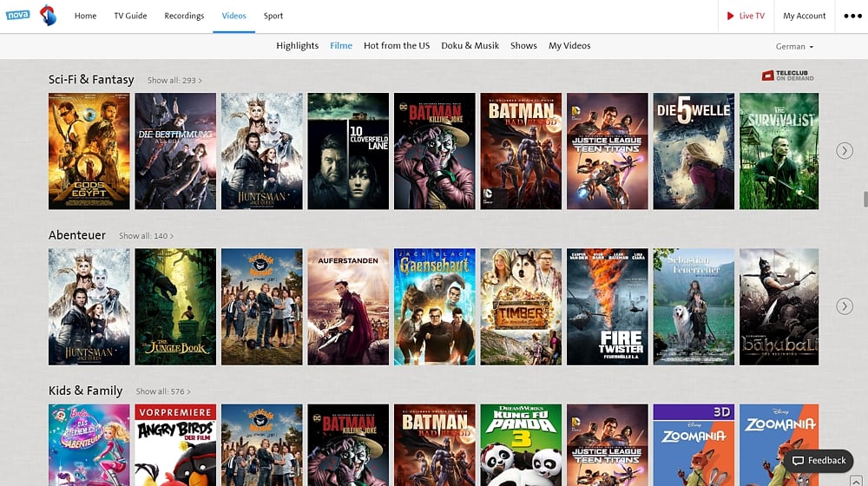Show all 140 Abenteuer titles
Viewport: 868px width, 486px height.
(146, 236)
